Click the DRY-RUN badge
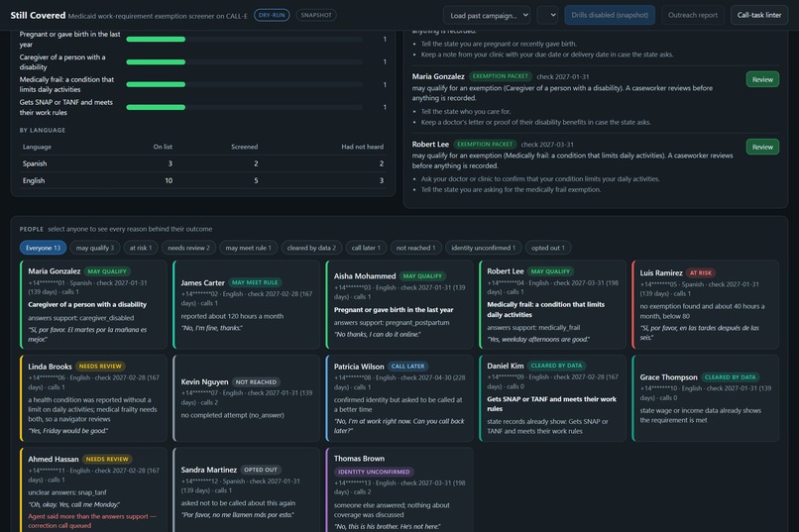 point(272,15)
